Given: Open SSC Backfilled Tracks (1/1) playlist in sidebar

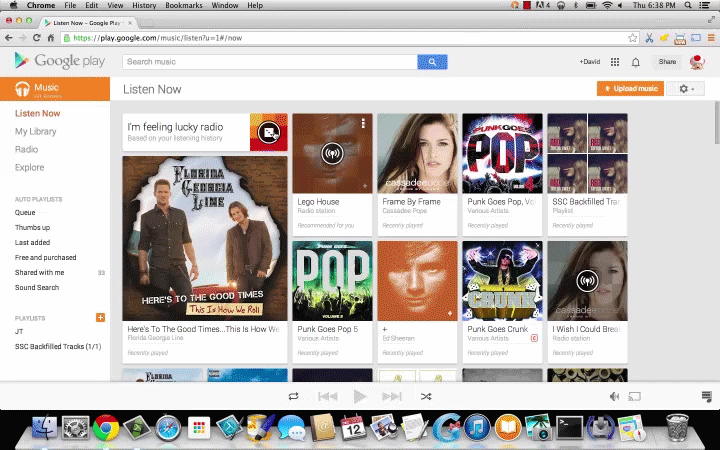Looking at the screenshot, I should tap(58, 347).
